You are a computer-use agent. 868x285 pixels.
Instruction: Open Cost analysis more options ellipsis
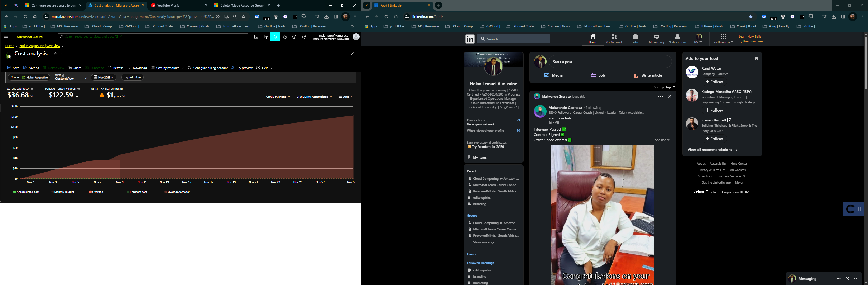[x=63, y=54]
